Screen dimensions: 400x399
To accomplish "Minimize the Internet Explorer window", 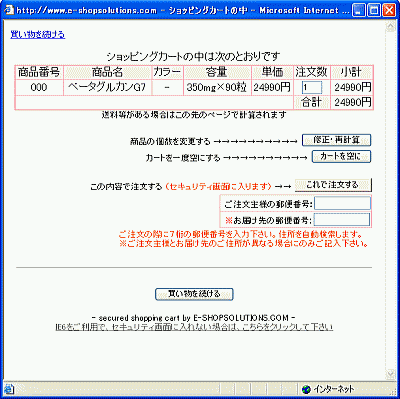I will (358, 11).
